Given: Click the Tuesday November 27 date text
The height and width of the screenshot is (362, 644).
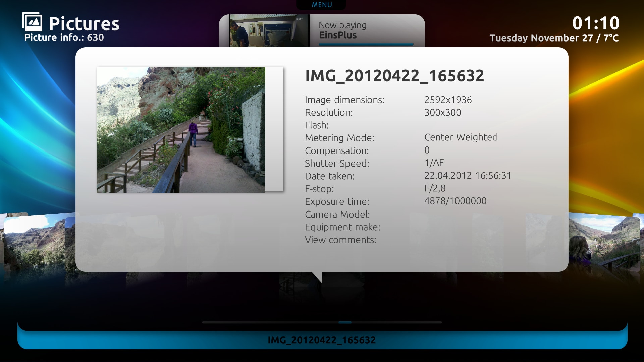Looking at the screenshot, I should (541, 38).
